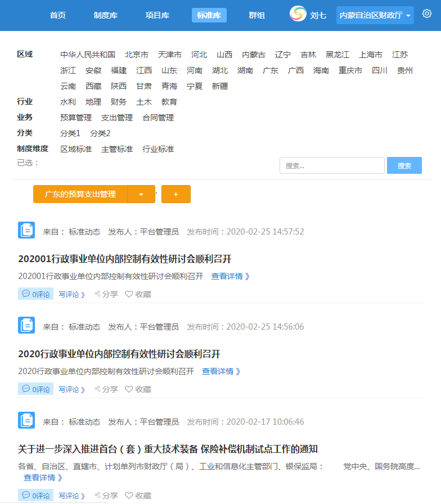441x504 pixels.
Task: Expand the 内蒙自治区财政厅 organization dropdown
Action: click(x=375, y=15)
